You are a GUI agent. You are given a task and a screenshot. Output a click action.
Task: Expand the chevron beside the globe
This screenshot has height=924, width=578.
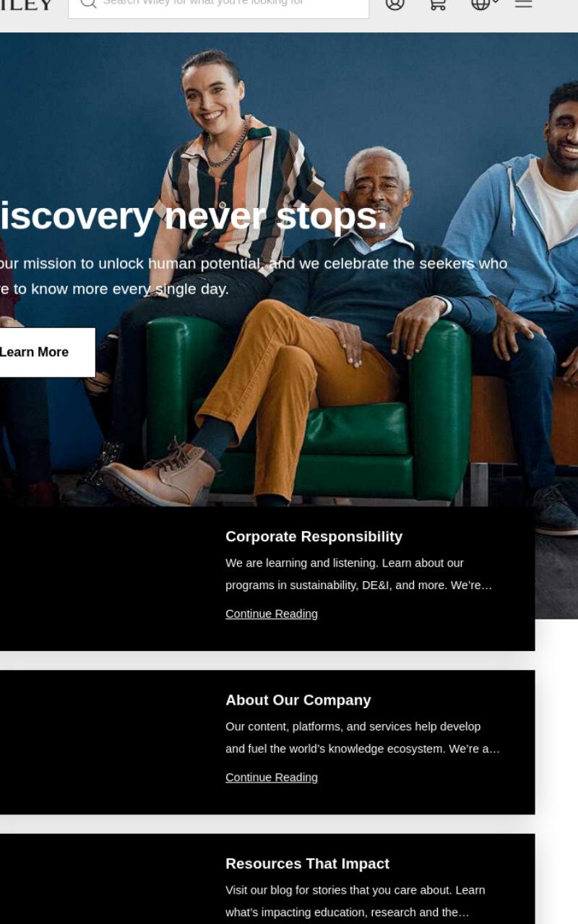(x=496, y=2)
